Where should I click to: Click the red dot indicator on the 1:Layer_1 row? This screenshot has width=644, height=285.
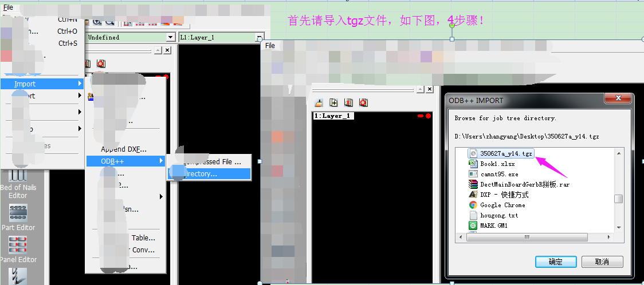(x=428, y=116)
